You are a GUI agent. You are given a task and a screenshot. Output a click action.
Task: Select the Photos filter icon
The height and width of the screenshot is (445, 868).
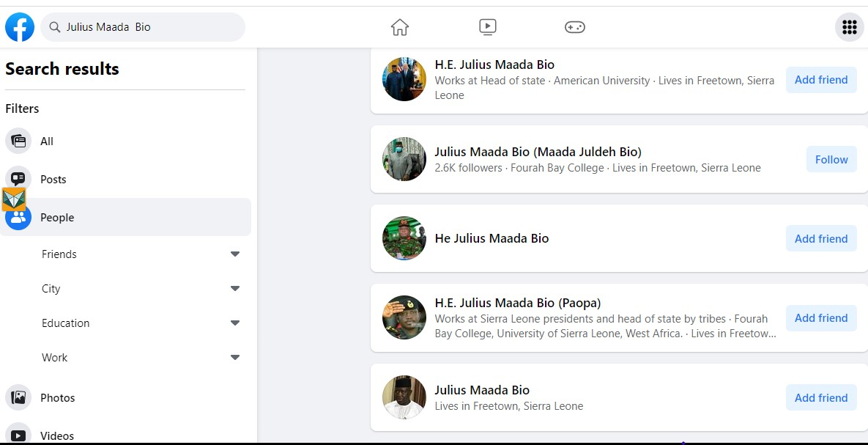tap(18, 397)
